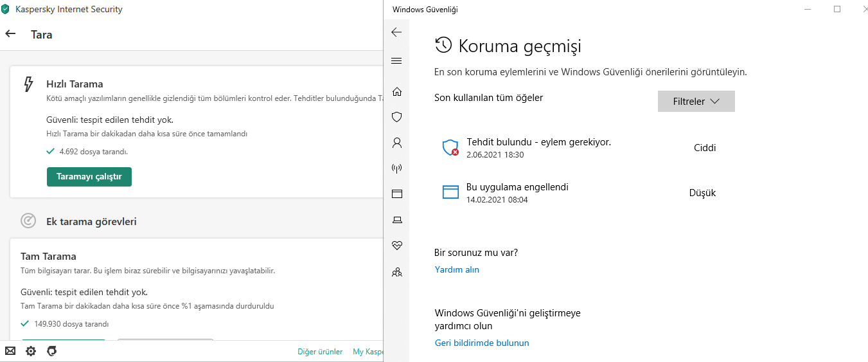This screenshot has width=868, height=362.
Task: Click the 14.02.2021 08:04 timestamp
Action: click(x=497, y=200)
